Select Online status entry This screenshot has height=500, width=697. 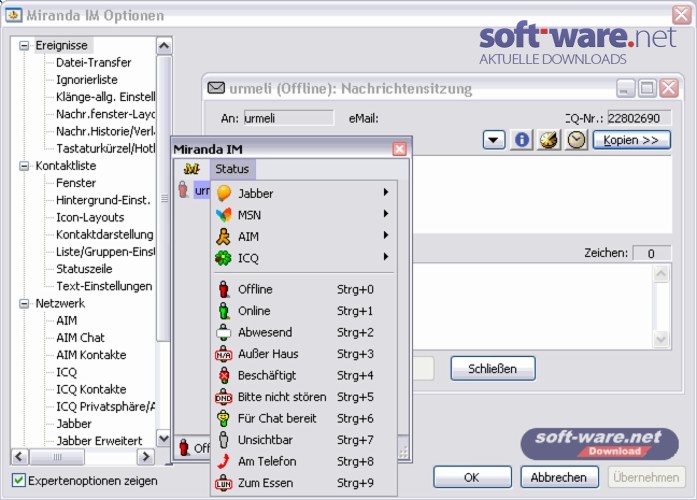tap(304, 311)
